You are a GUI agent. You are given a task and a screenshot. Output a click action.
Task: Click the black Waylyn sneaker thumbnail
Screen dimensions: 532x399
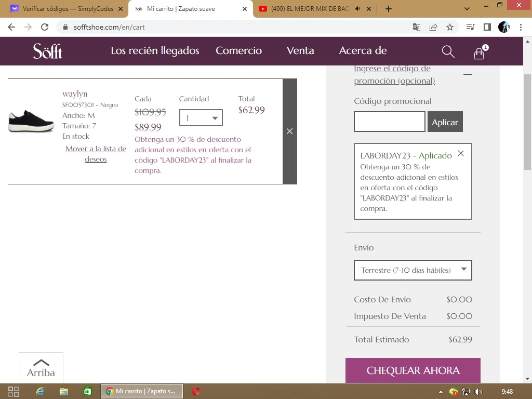coord(31,121)
